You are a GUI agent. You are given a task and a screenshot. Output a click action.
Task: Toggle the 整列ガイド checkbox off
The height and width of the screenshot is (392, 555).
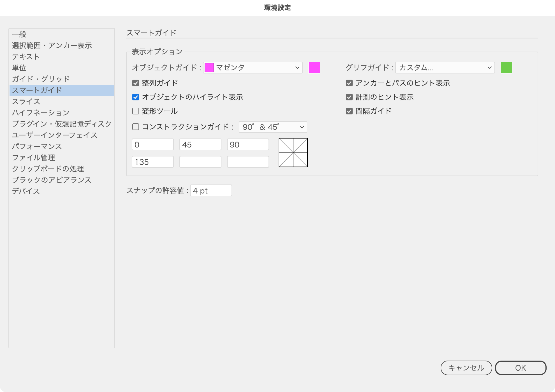pos(136,83)
